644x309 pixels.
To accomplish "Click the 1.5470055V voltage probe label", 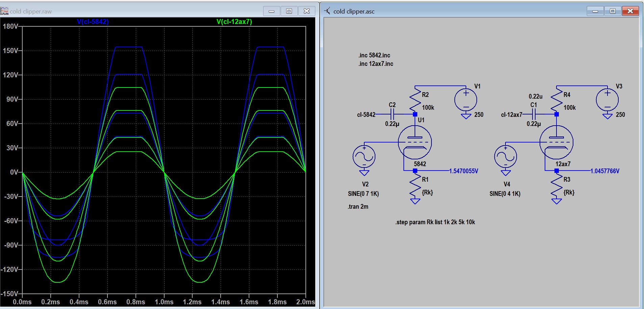I will click(464, 171).
